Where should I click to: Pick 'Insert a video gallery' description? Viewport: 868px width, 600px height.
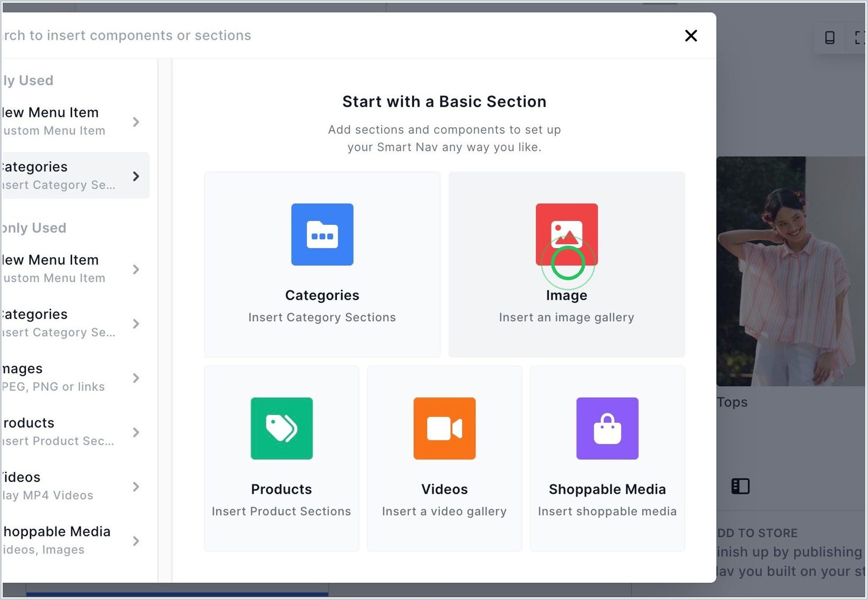point(444,511)
